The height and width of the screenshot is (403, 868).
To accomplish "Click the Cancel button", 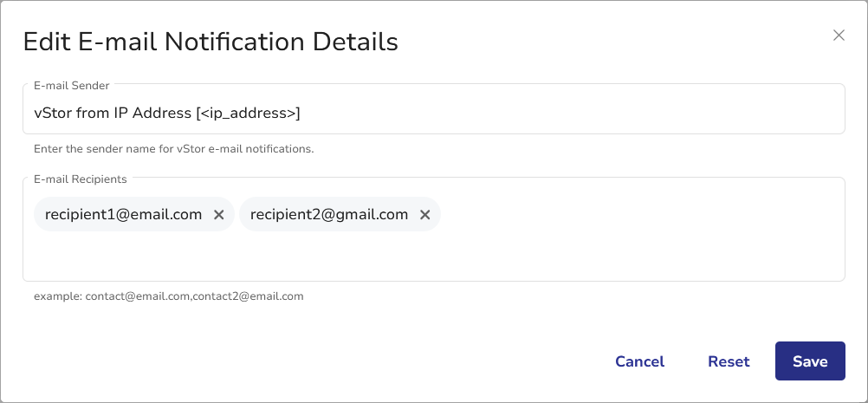I will pos(639,361).
